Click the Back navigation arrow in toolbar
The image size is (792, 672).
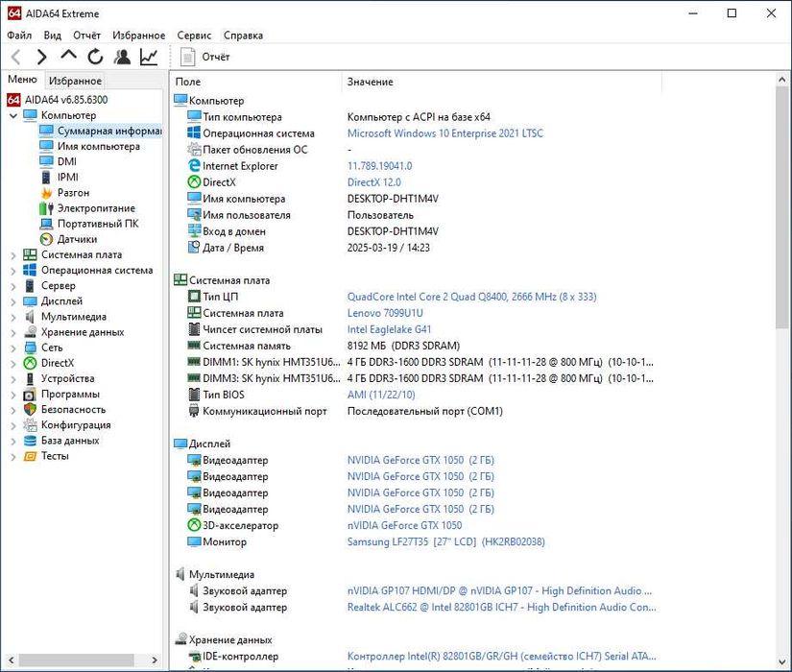(x=15, y=58)
